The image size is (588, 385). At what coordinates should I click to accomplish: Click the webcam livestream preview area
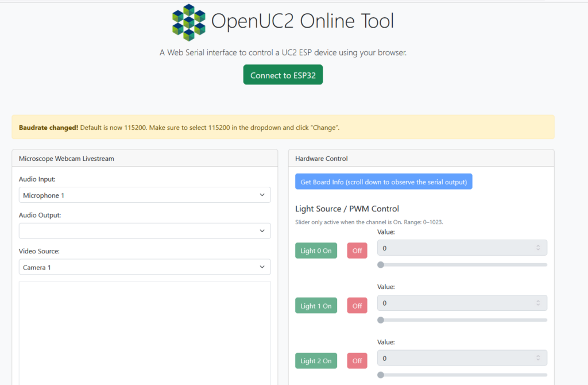pyautogui.click(x=145, y=333)
